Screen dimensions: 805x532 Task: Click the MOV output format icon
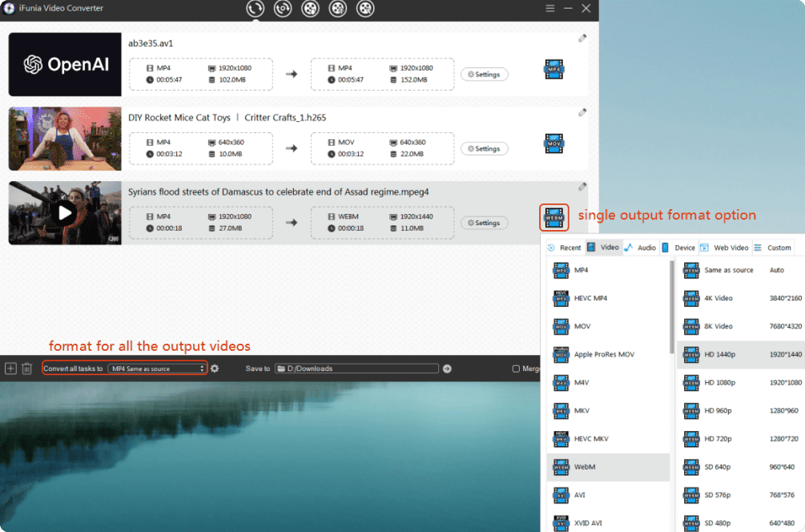(553, 143)
